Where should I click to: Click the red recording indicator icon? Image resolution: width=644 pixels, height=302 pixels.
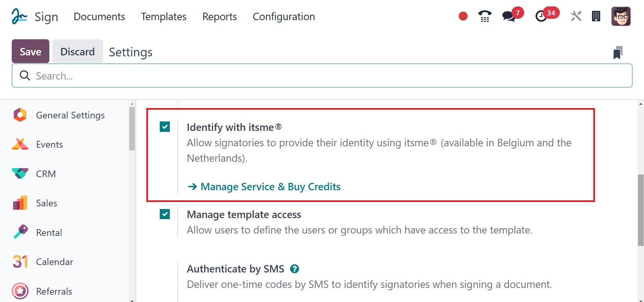[463, 16]
